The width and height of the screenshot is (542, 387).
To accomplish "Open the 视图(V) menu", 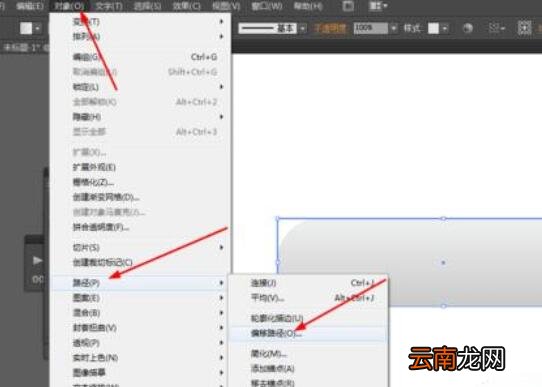I will (226, 6).
